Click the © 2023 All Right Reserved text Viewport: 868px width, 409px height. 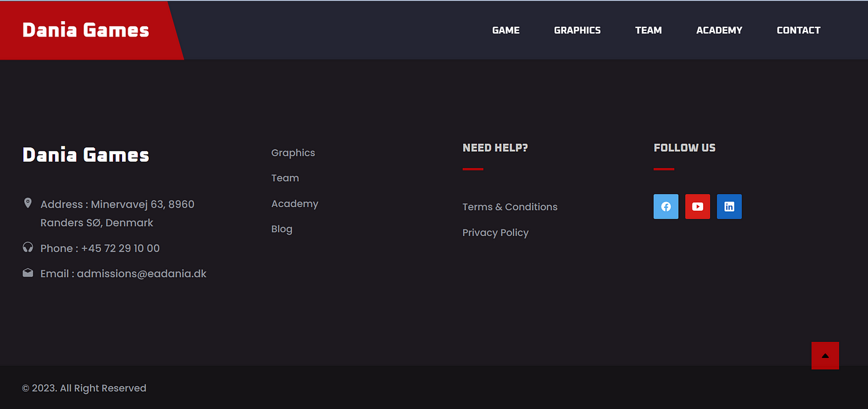pyautogui.click(x=84, y=389)
